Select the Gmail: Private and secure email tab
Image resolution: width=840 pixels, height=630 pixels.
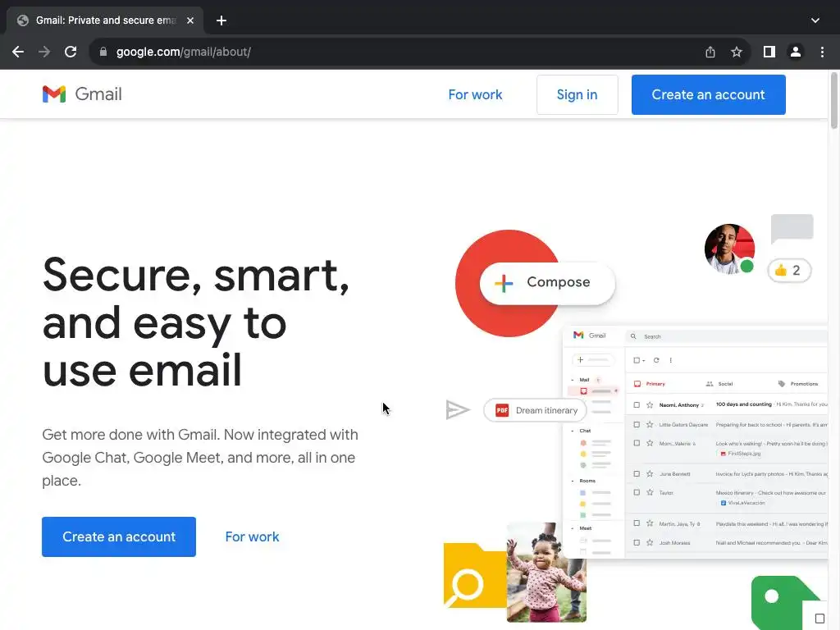pos(105,21)
